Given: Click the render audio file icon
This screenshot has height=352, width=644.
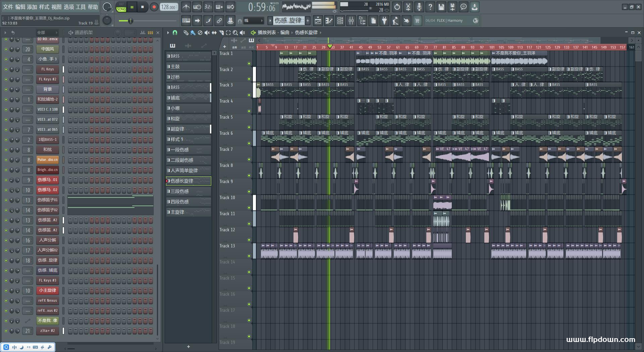Looking at the screenshot, I should pyautogui.click(x=452, y=7).
